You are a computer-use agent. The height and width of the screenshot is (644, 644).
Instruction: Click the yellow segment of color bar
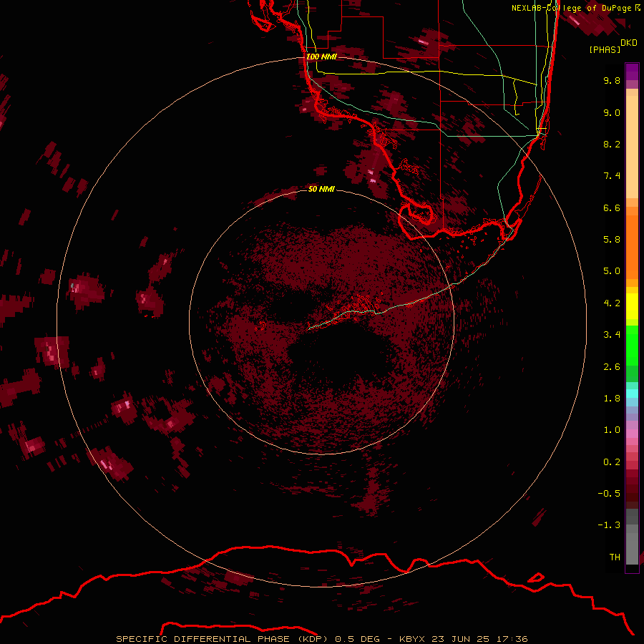coord(632,306)
